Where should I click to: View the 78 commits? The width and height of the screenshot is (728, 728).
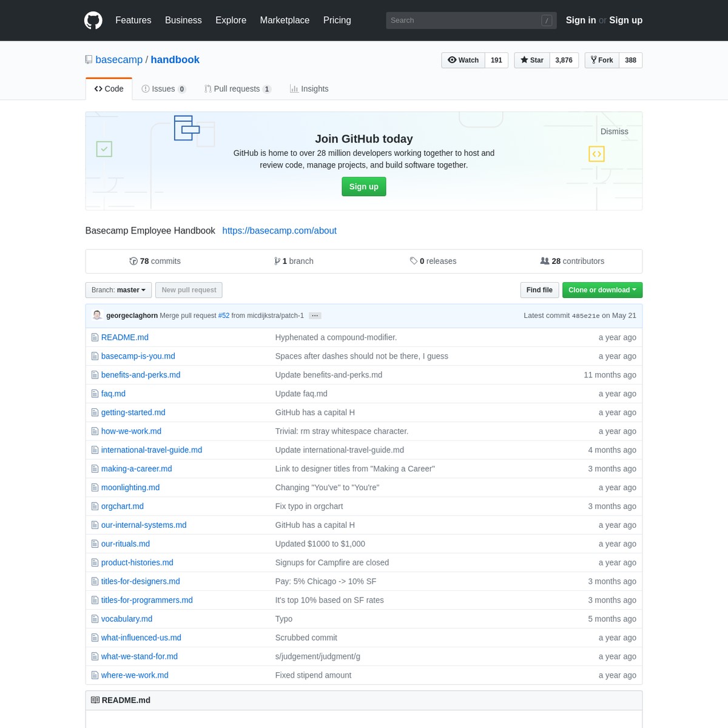pyautogui.click(x=155, y=261)
